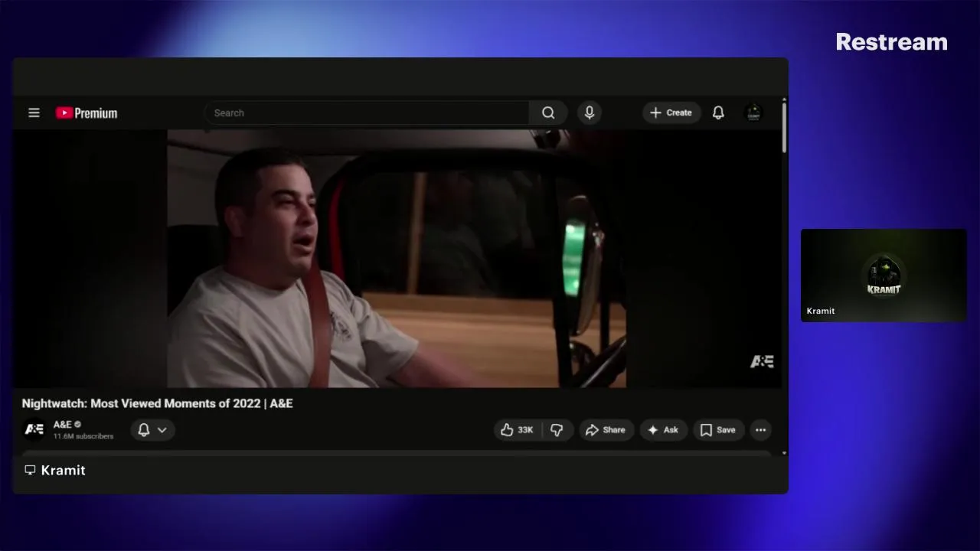Click the page vertical scrollbar thumb

[x=784, y=127]
